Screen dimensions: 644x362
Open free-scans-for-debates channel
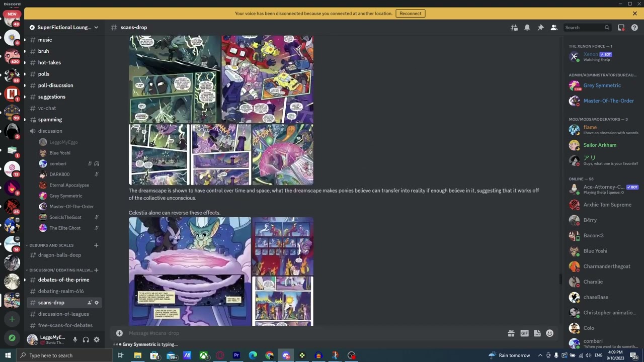click(64, 325)
